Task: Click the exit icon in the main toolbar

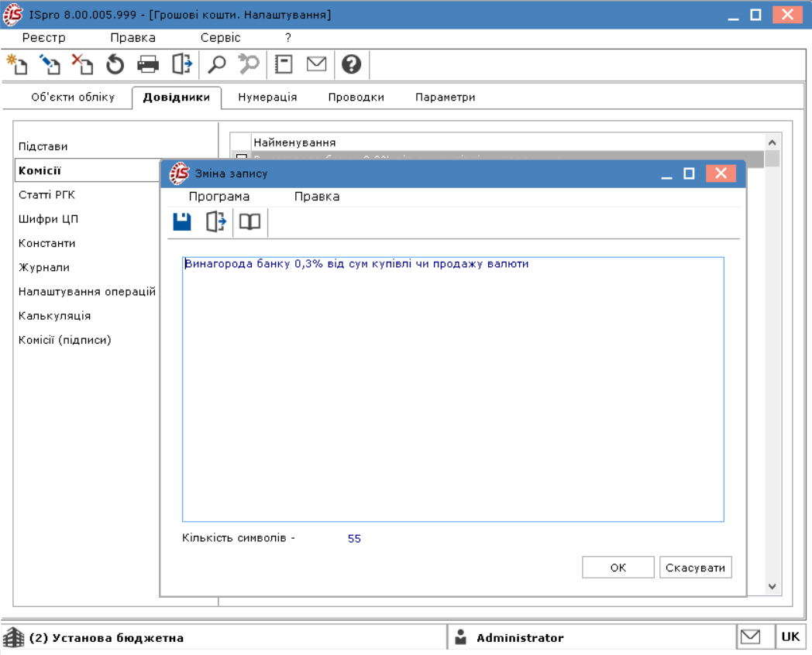Action: point(182,64)
